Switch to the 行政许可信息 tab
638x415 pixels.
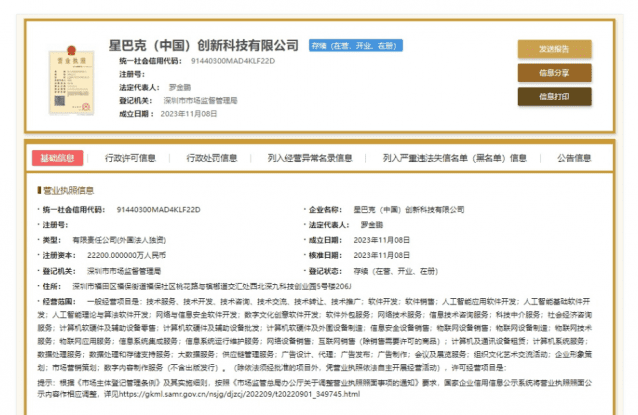coord(130,158)
